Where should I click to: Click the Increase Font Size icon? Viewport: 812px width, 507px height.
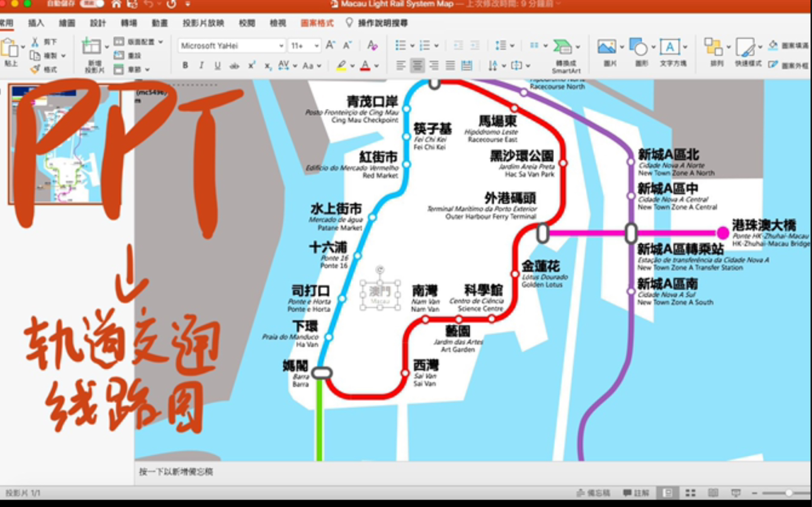coord(330,45)
